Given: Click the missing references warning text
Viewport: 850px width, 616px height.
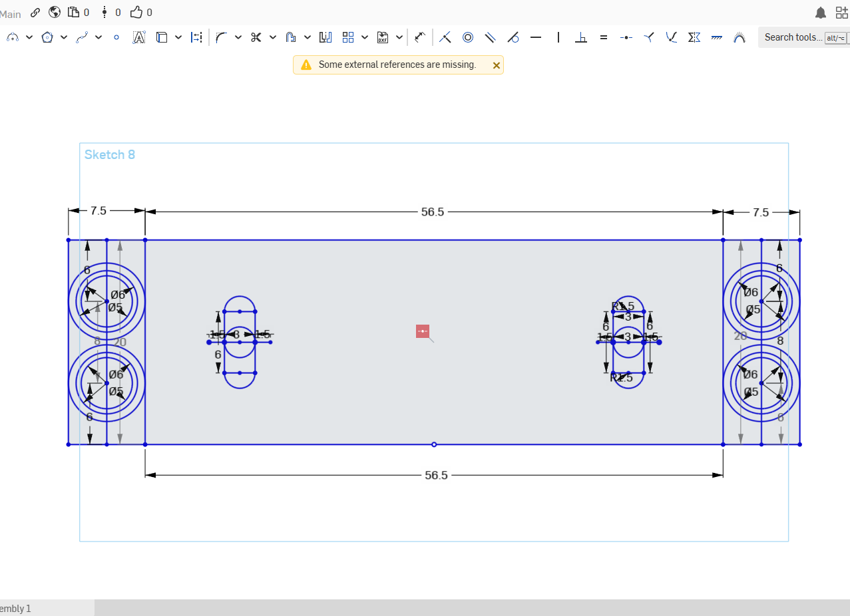Looking at the screenshot, I should coord(397,65).
